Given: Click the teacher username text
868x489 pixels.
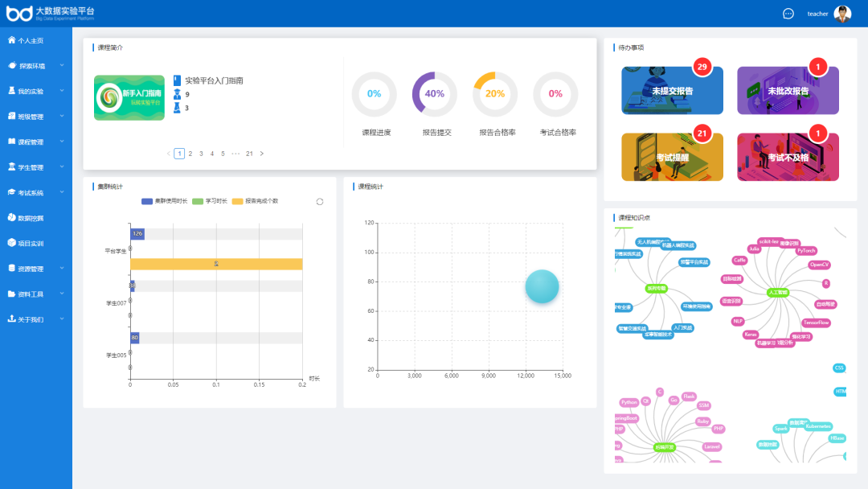Looking at the screenshot, I should click(817, 14).
